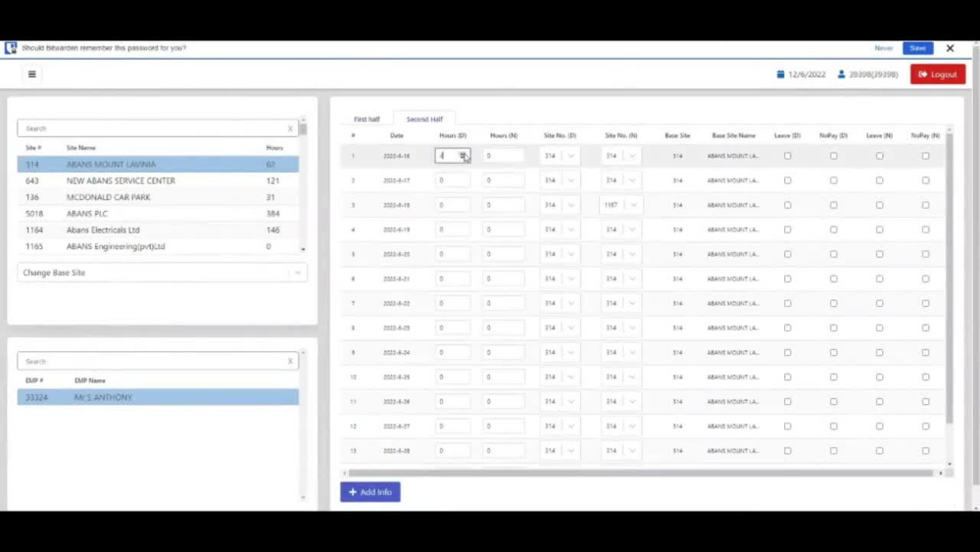Click the table's vertical scrollbar
This screenshot has width=980, height=552.
950,278
